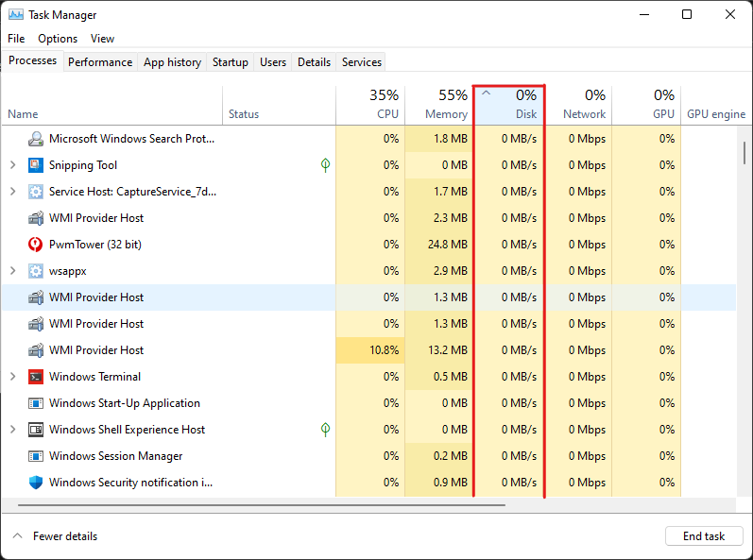Image resolution: width=753 pixels, height=560 pixels.
Task: Click the Service Host CaptureService gear icon
Action: click(36, 192)
